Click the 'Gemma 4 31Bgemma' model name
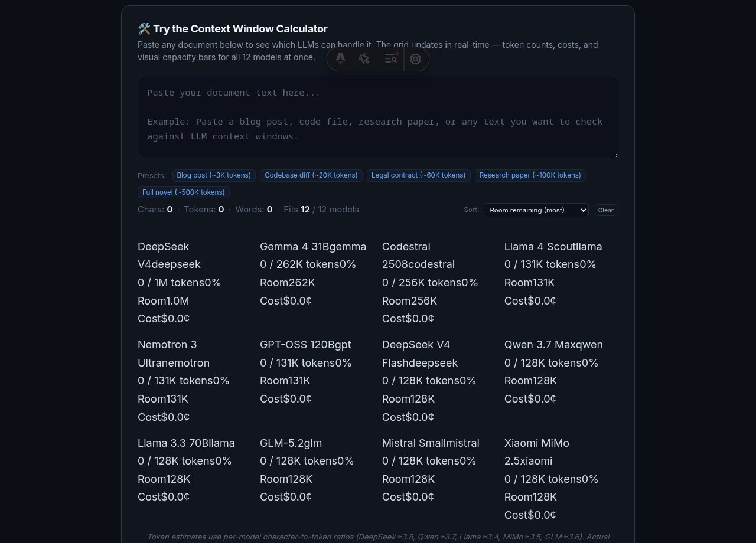The height and width of the screenshot is (543, 756). tap(313, 246)
